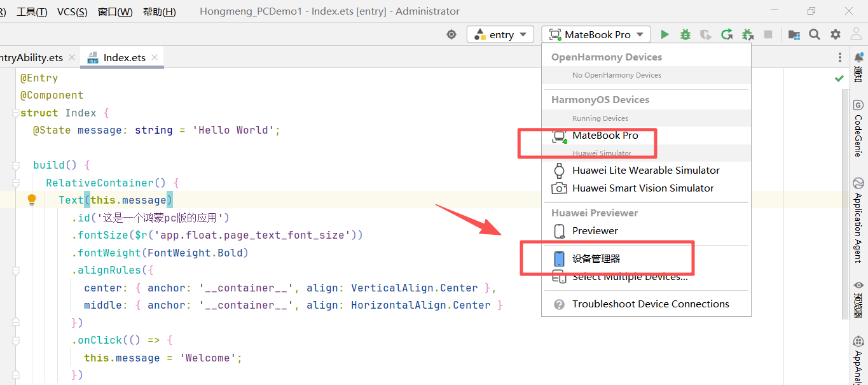Click the green checkmark inspection status

839,78
